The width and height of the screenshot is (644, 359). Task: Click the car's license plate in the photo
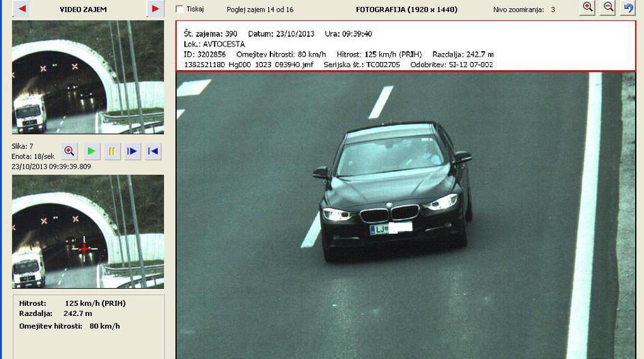point(391,229)
